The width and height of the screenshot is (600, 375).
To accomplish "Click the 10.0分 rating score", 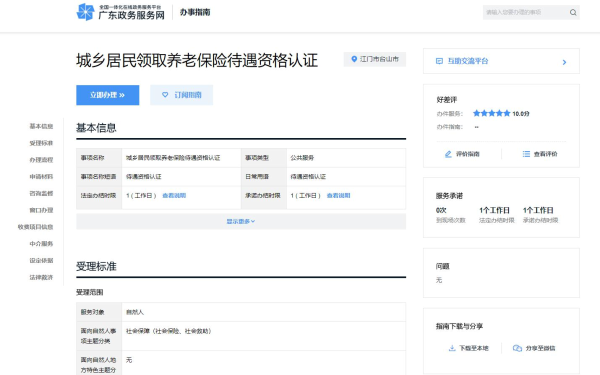I will point(521,114).
